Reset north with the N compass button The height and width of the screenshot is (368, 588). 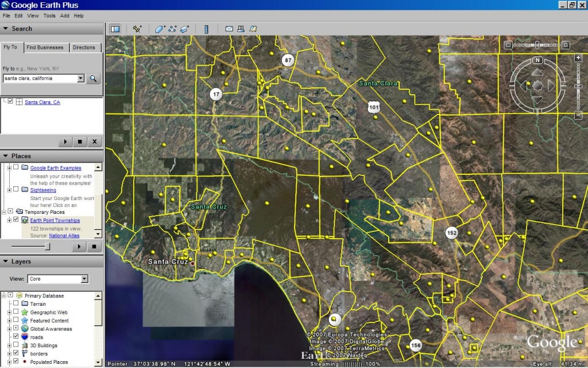point(537,60)
